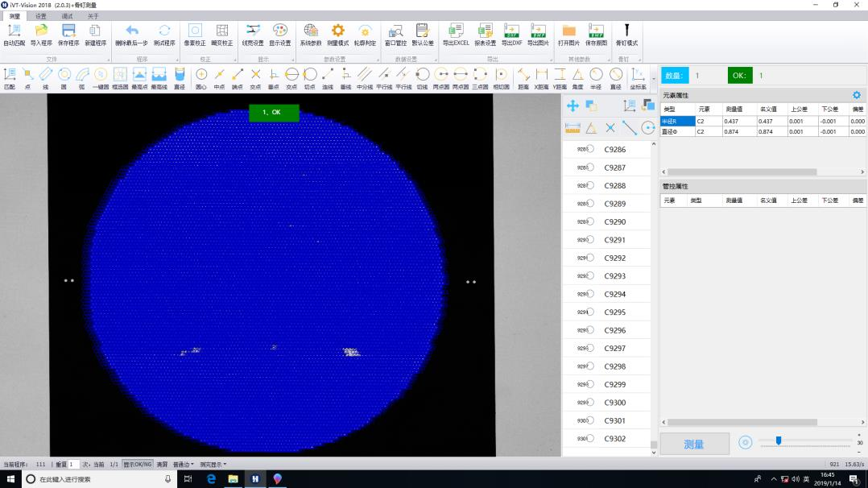The width and height of the screenshot is (868, 488).
Task: Switch to the 设置 ribbon tab
Action: click(x=40, y=16)
